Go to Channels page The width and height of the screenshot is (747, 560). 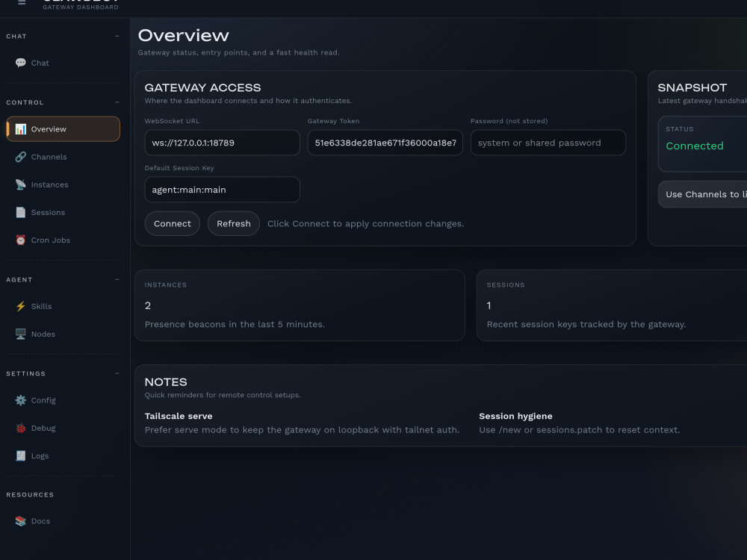pyautogui.click(x=63, y=157)
